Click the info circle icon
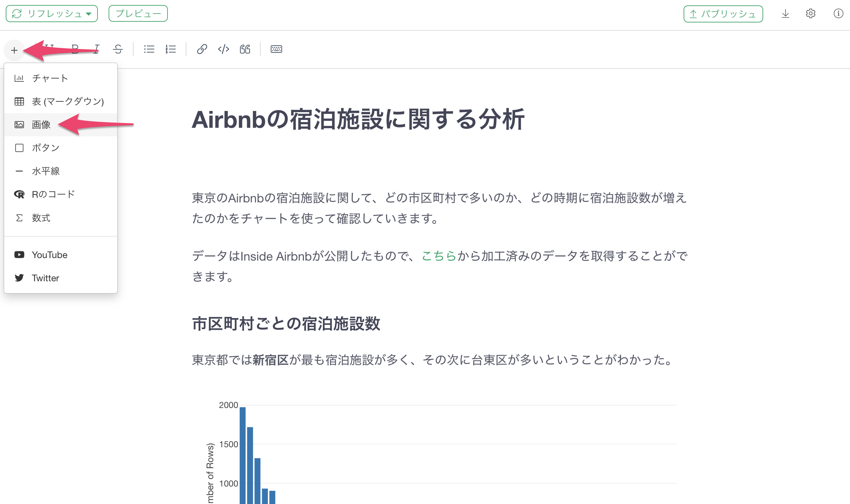The width and height of the screenshot is (850, 504). 838,14
